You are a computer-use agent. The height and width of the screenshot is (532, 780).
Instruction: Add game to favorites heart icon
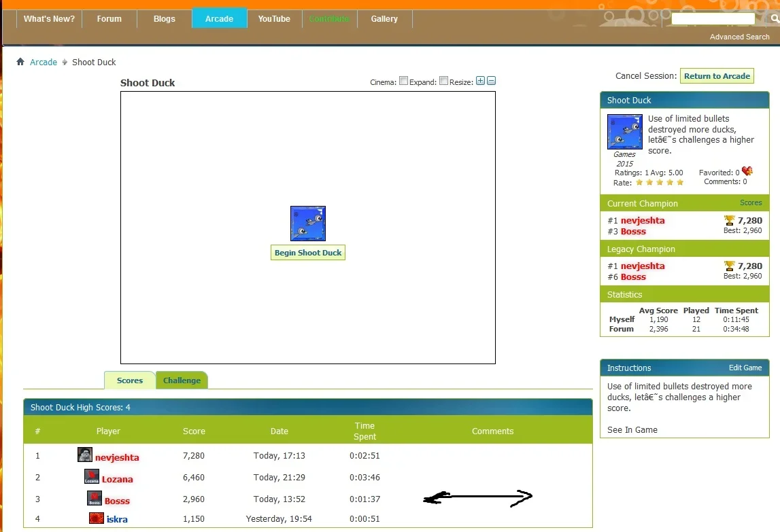(x=747, y=172)
